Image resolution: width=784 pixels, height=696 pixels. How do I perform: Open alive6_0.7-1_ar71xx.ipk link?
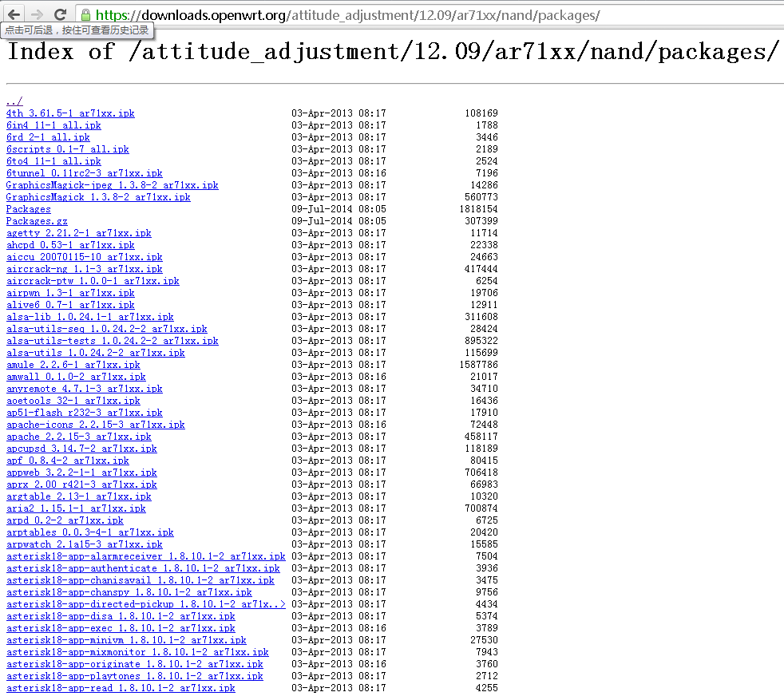(70, 305)
